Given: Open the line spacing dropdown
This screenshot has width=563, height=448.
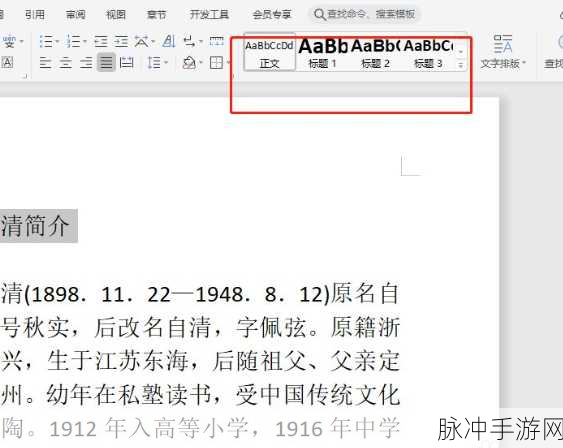Looking at the screenshot, I should (157, 63).
